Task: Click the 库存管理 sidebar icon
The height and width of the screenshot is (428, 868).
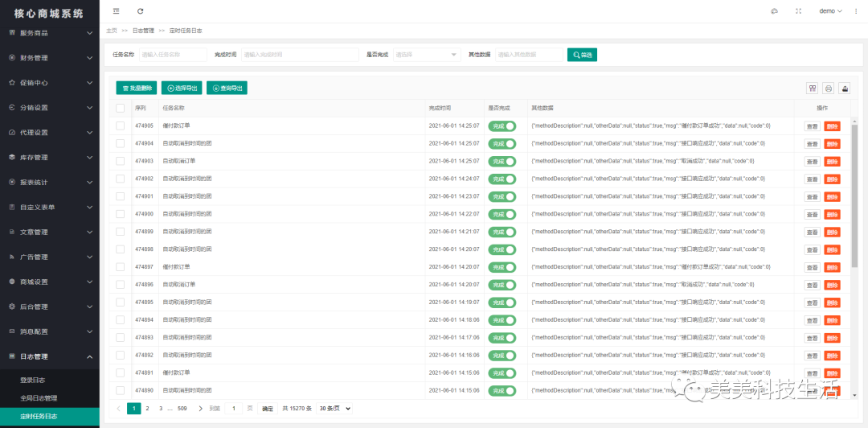Action: point(12,158)
